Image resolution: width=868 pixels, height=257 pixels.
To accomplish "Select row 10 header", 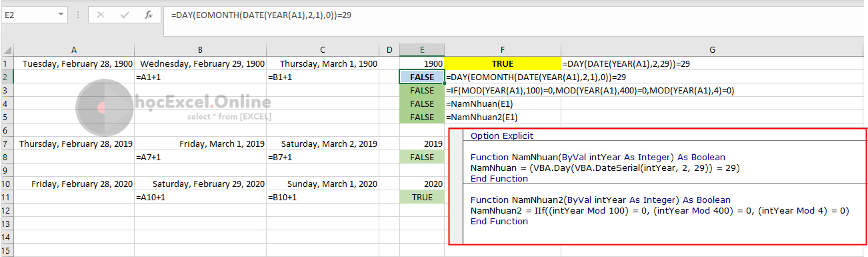I will coord(7,184).
